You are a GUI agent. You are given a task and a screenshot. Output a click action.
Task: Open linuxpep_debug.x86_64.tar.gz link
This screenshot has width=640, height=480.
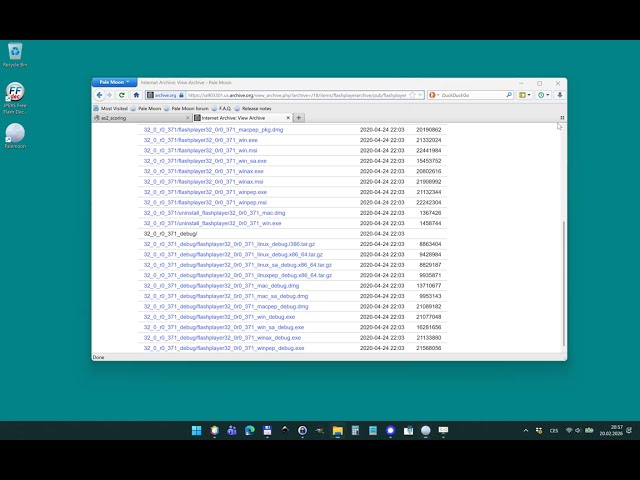click(x=238, y=276)
